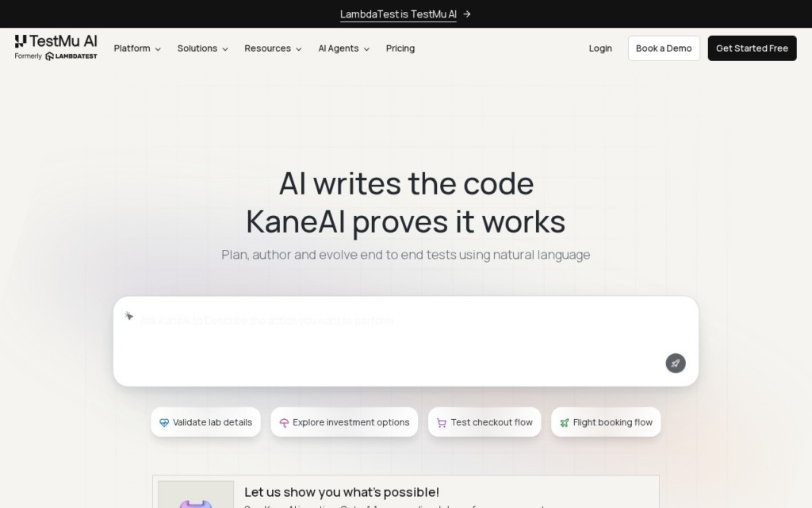Expand the Platform dropdown menu

(137, 48)
